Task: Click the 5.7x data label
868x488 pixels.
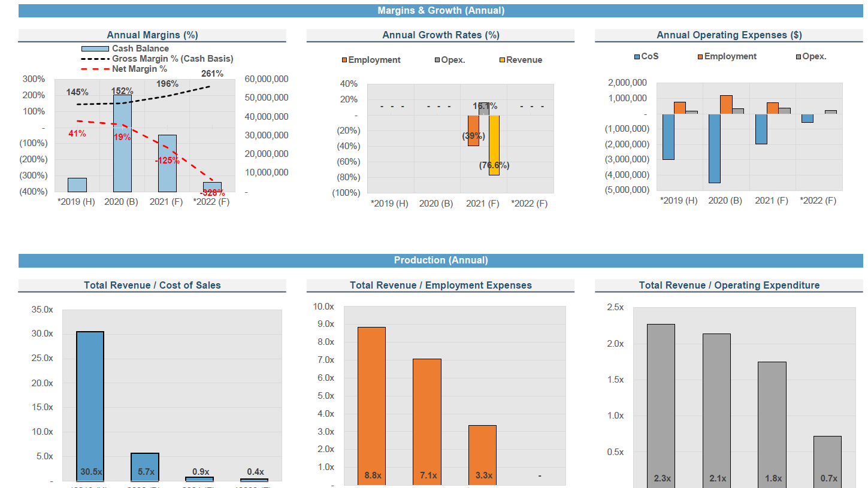Action: coord(146,472)
